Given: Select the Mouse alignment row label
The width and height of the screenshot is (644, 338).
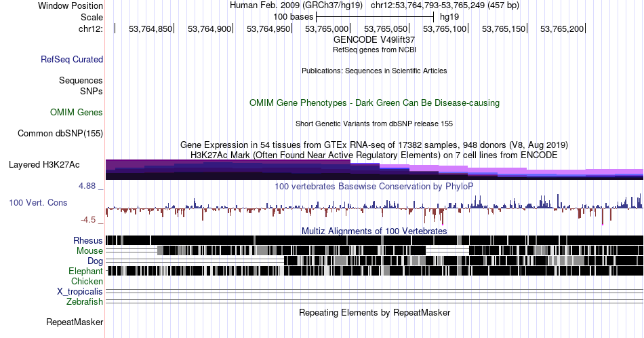Looking at the screenshot, I should pyautogui.click(x=89, y=251).
